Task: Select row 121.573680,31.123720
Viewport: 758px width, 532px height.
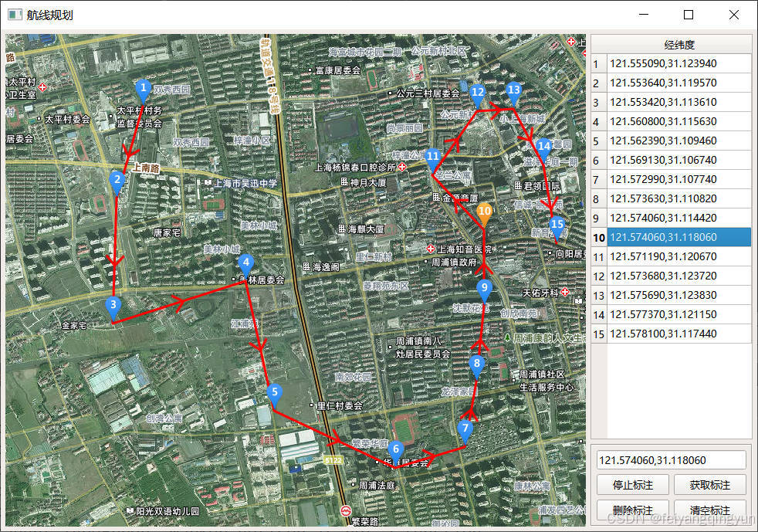Action: pos(679,276)
